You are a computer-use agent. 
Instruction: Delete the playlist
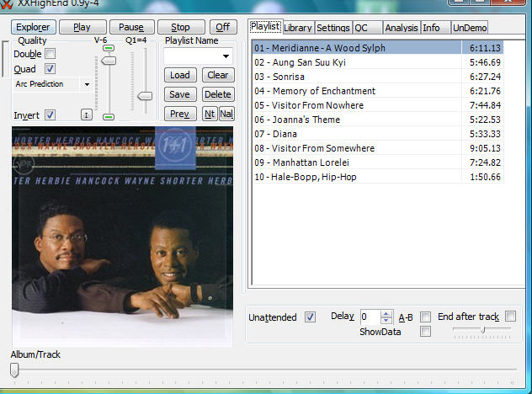(x=218, y=94)
